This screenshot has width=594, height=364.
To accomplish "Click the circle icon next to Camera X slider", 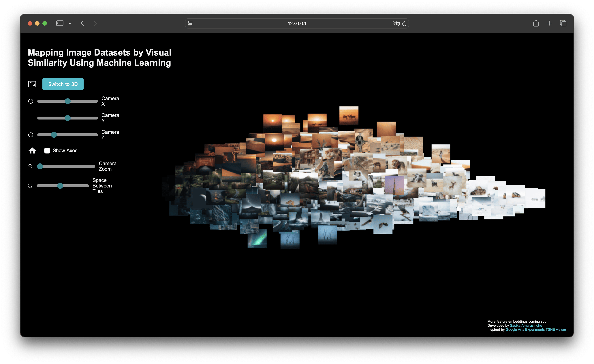I will [31, 101].
